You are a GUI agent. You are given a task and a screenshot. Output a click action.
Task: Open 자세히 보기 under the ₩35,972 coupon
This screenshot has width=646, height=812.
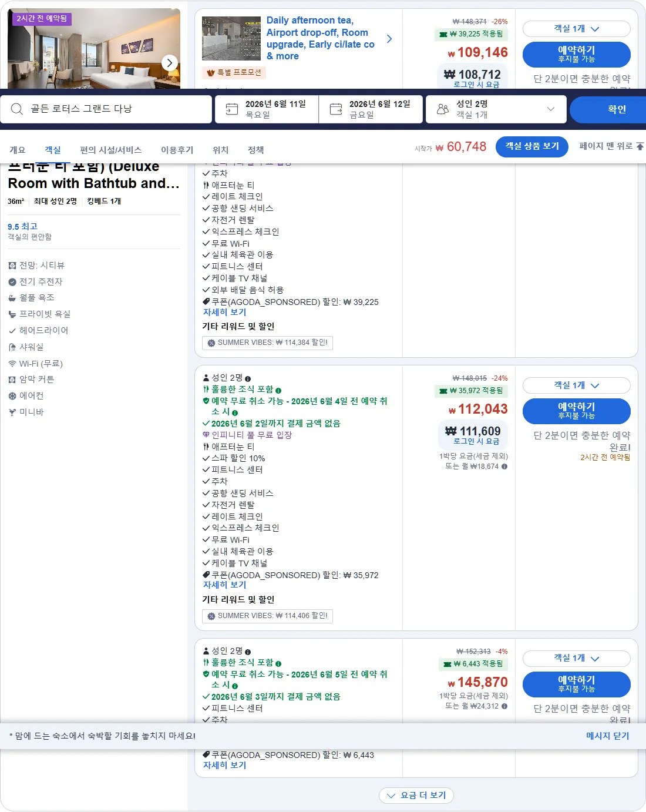pyautogui.click(x=225, y=585)
